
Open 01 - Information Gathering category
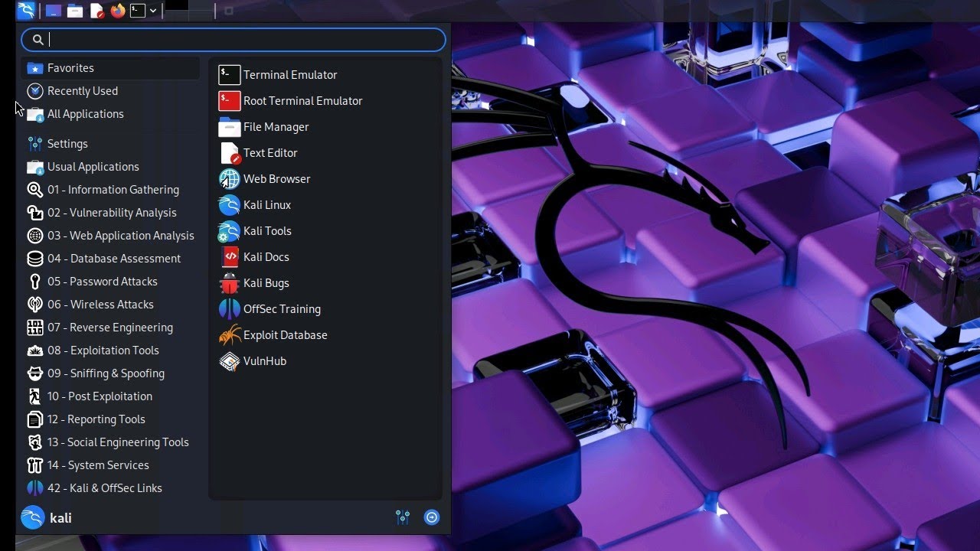[x=110, y=190]
